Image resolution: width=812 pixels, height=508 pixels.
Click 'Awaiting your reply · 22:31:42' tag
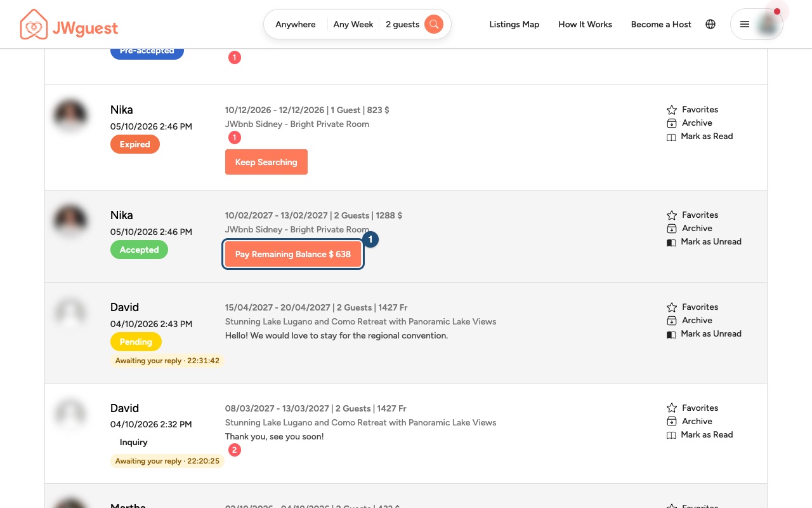tap(167, 361)
